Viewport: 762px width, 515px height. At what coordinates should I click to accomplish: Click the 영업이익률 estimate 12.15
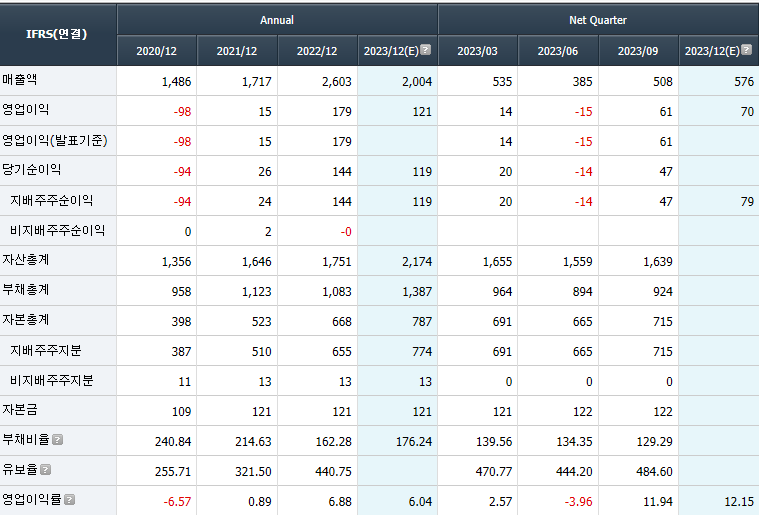coord(739,502)
